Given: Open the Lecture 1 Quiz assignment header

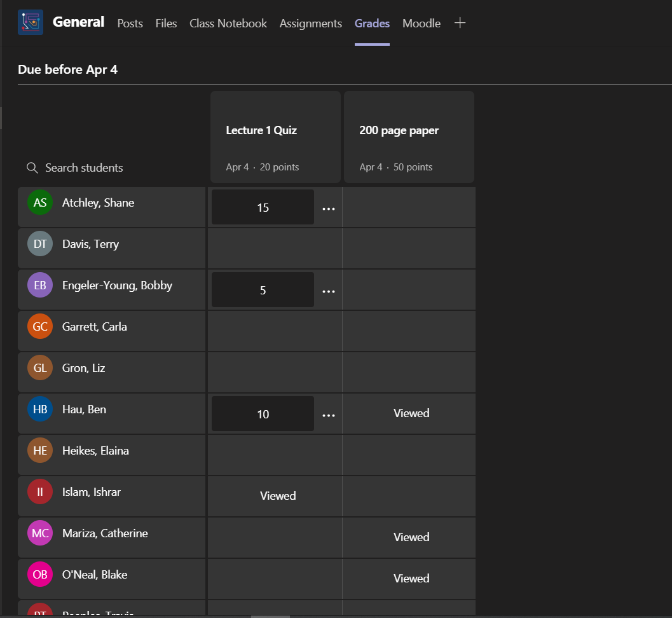Looking at the screenshot, I should coord(275,137).
